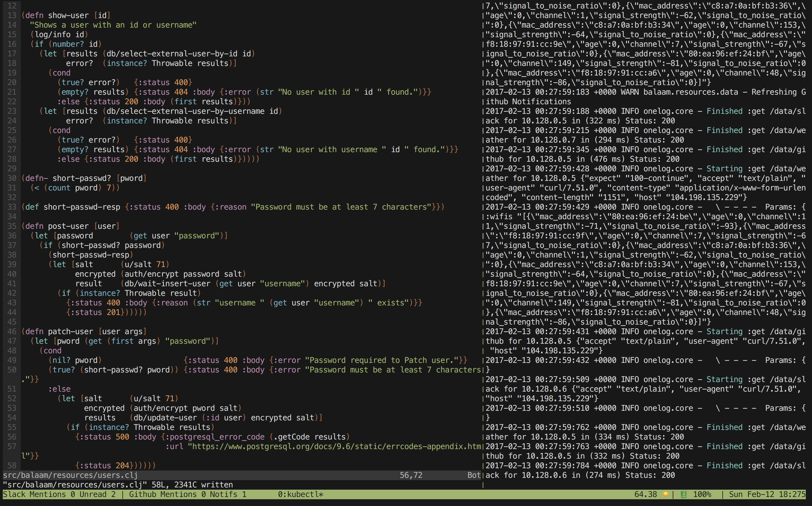812x506 pixels.
Task: Click .getCode on line 56
Action: tap(292, 437)
